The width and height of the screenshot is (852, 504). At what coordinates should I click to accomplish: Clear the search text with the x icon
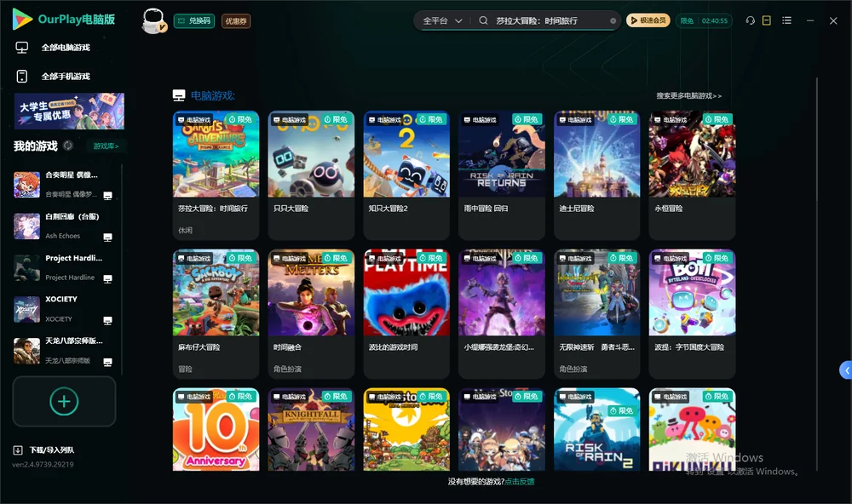point(613,20)
